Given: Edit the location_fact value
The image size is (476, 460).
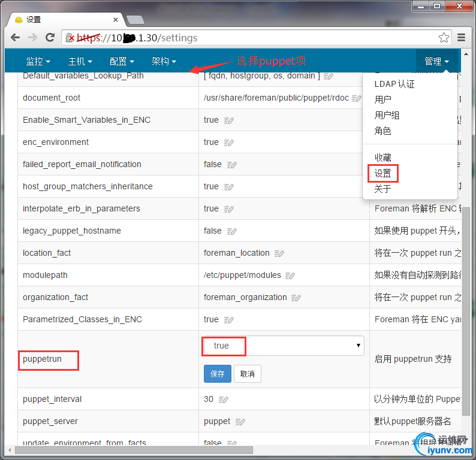Looking at the screenshot, I should click(x=279, y=253).
